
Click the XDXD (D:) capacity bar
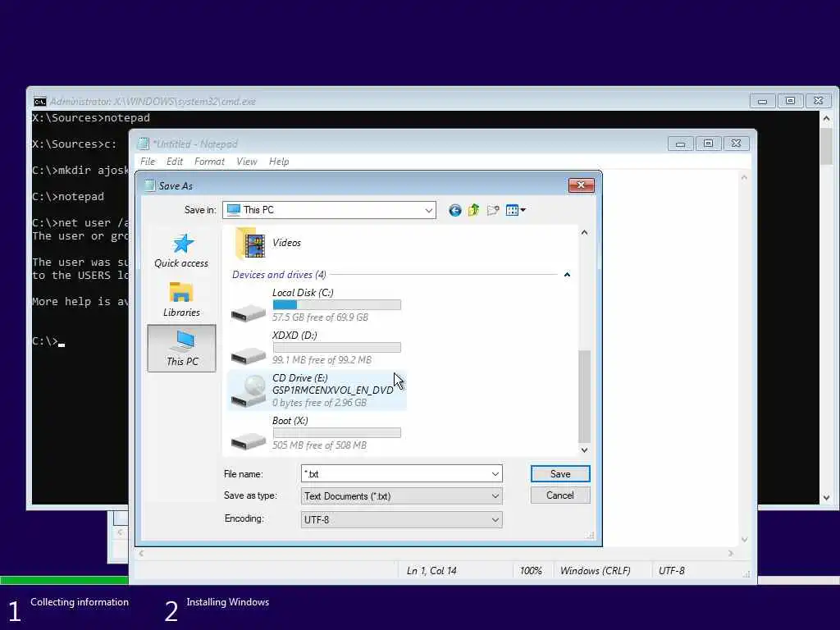pos(336,348)
